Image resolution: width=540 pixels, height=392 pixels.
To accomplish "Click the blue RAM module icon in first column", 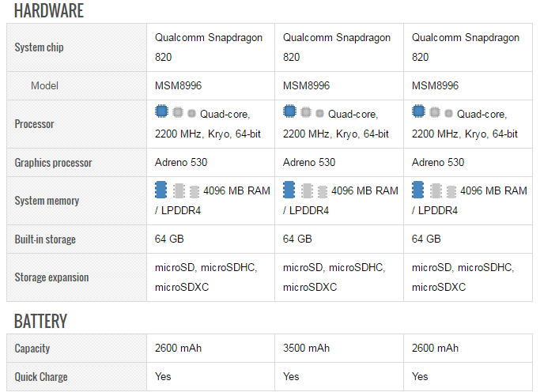I will click(161, 190).
